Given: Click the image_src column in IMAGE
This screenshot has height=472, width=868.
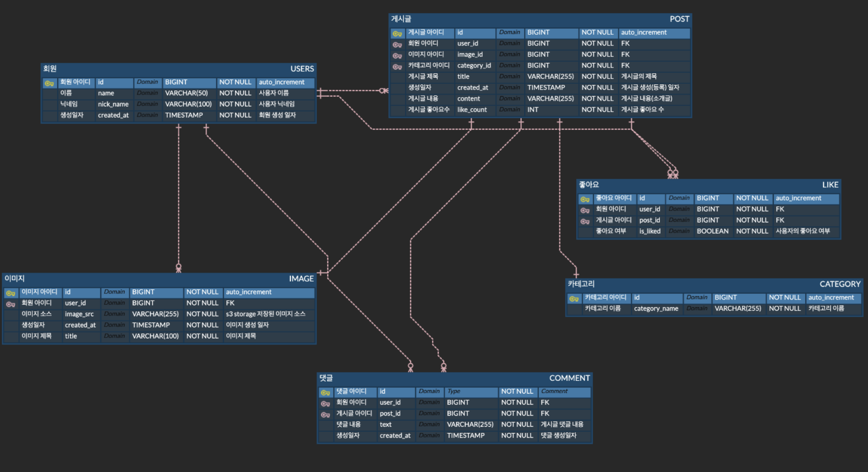Looking at the screenshot, I should click(x=79, y=314).
